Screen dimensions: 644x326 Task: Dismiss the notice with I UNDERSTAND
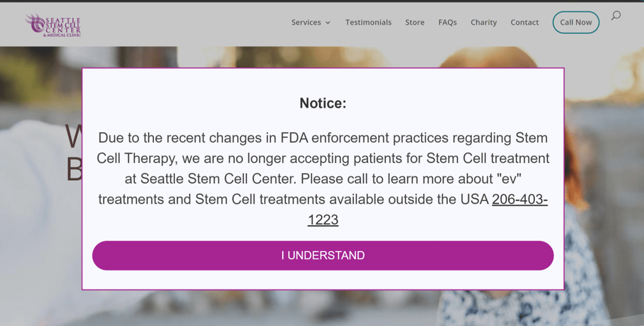323,255
